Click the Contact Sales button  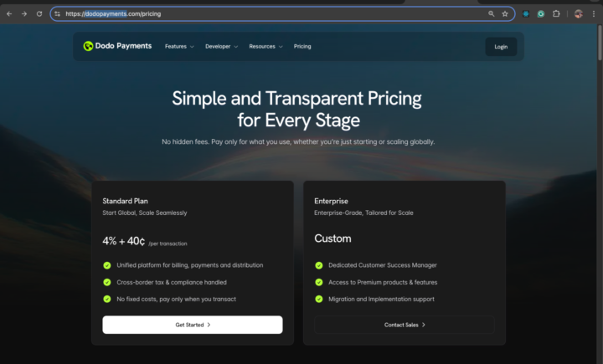tap(405, 325)
